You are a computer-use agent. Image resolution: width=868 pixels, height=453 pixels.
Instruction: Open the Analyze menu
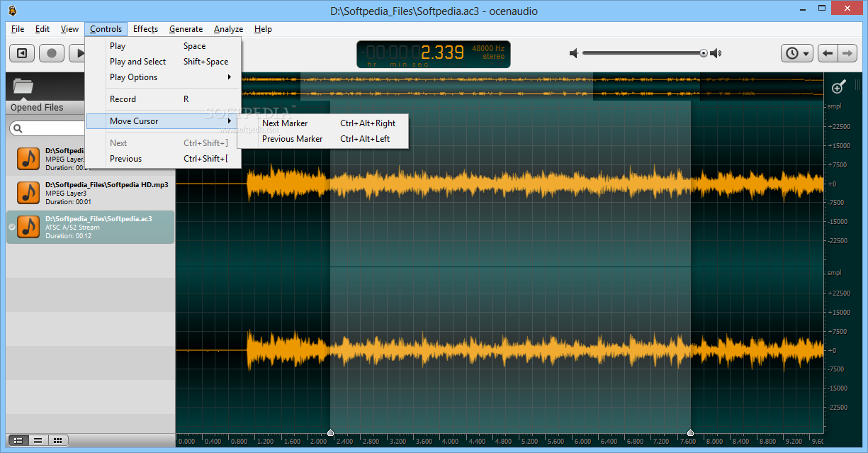click(228, 29)
